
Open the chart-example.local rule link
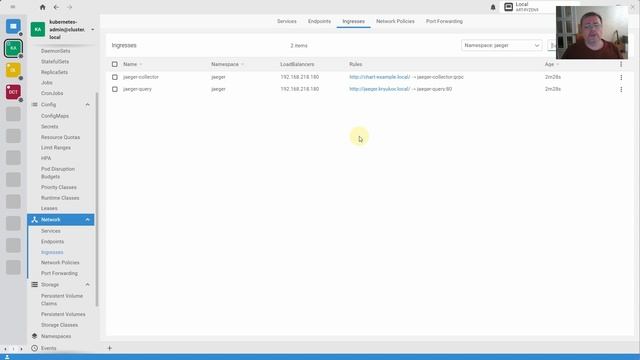point(380,77)
